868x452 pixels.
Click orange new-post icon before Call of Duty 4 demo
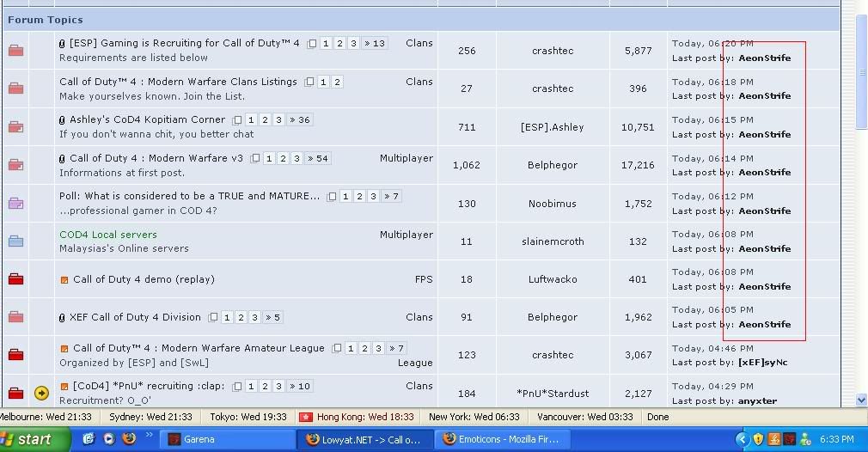(x=64, y=280)
